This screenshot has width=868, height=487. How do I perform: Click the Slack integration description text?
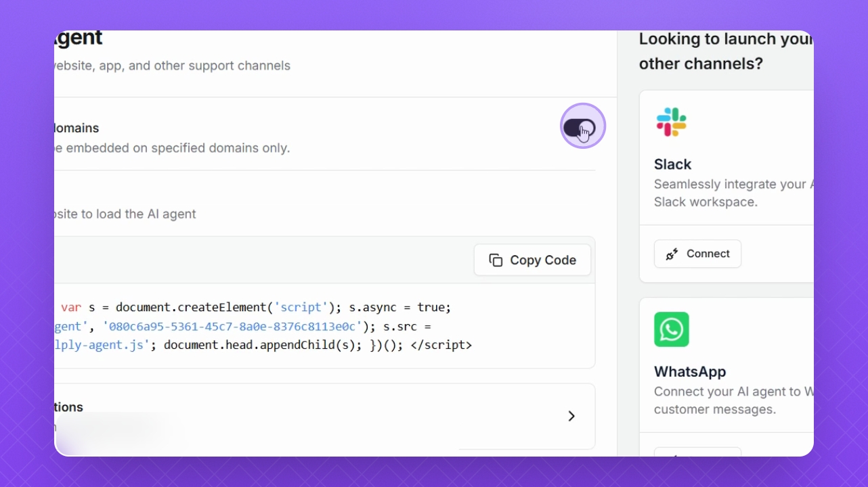[733, 193]
